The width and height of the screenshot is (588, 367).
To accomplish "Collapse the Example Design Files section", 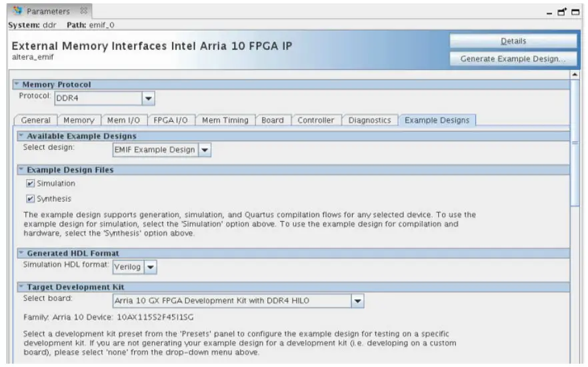I will [x=21, y=170].
